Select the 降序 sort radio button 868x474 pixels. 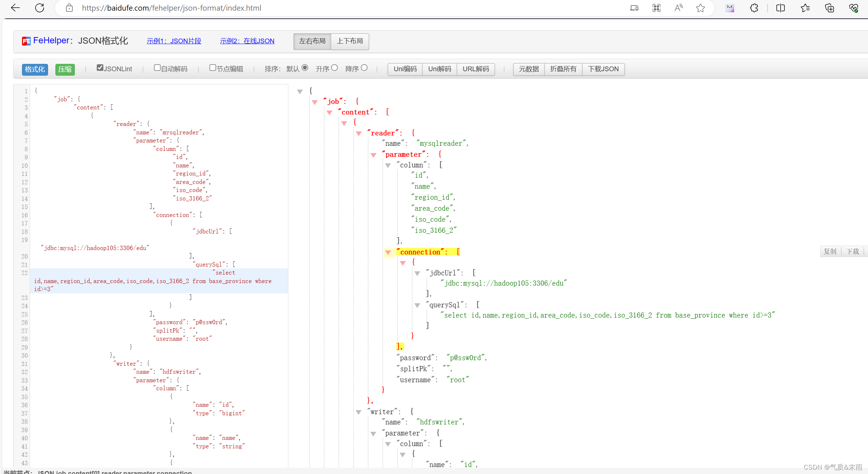(364, 68)
